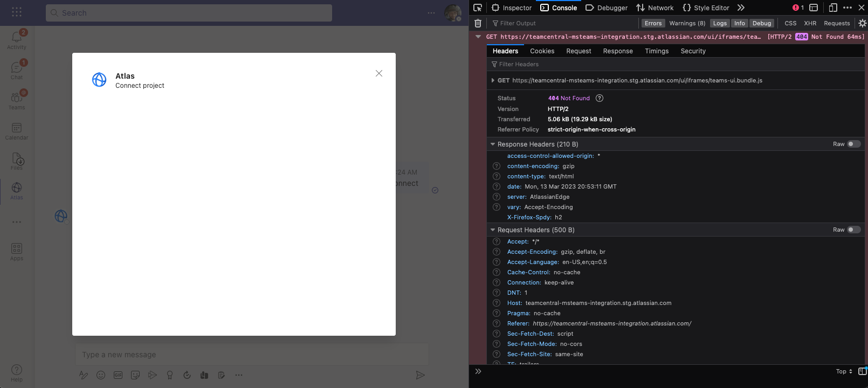The width and height of the screenshot is (868, 388).
Task: Click help icon beside content-type header
Action: point(497,176)
